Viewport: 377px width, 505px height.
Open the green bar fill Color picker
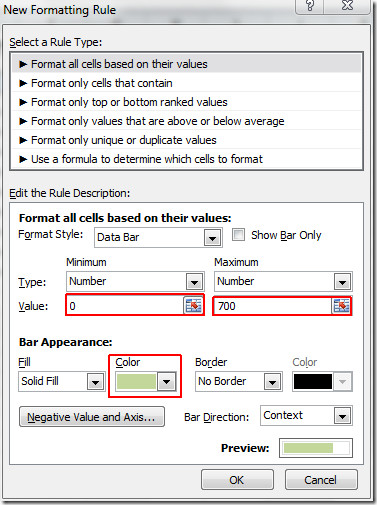(145, 381)
